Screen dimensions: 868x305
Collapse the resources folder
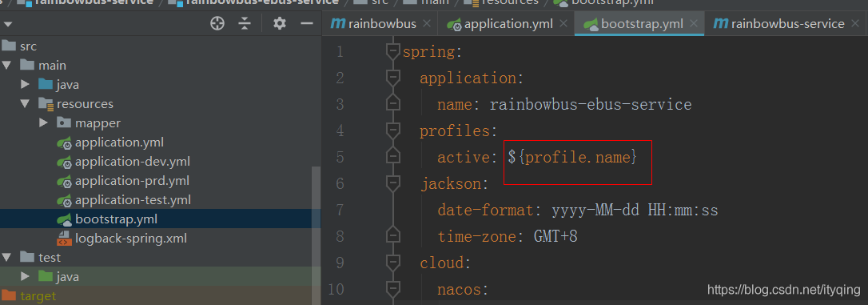pyautogui.click(x=25, y=104)
